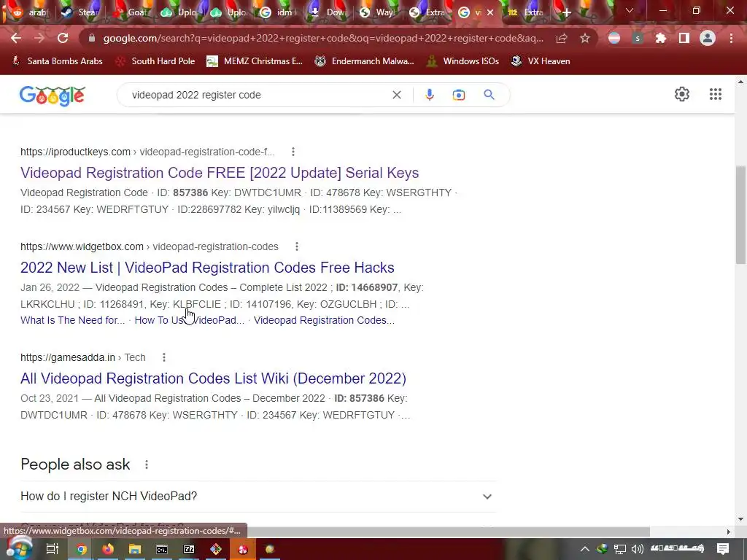Click the striped flag extension icon
The image size is (747, 560).
coord(614,39)
